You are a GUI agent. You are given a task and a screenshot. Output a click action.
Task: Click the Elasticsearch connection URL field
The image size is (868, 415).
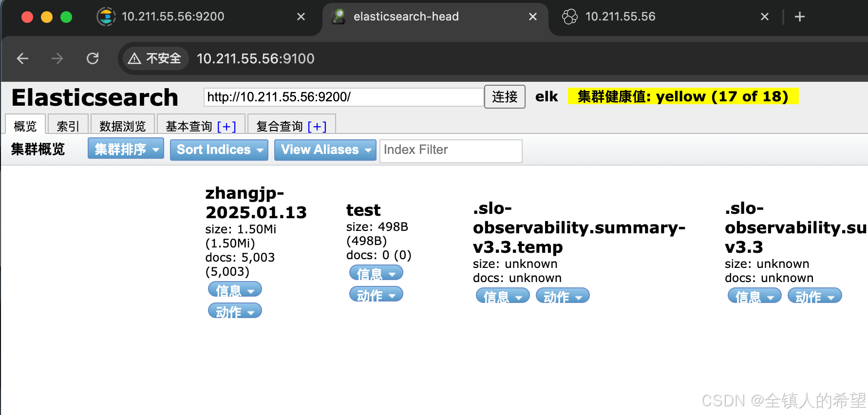[344, 97]
